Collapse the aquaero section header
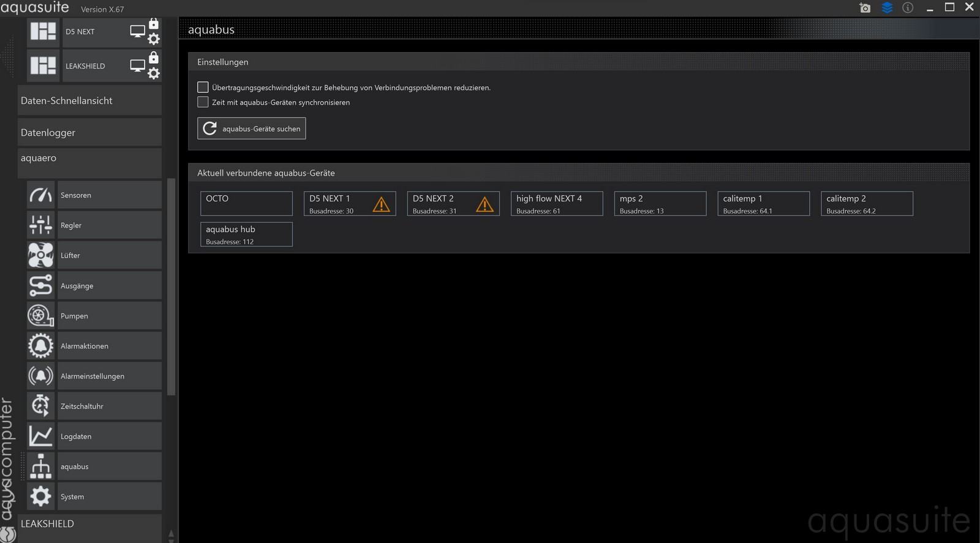The image size is (980, 543). pos(89,163)
